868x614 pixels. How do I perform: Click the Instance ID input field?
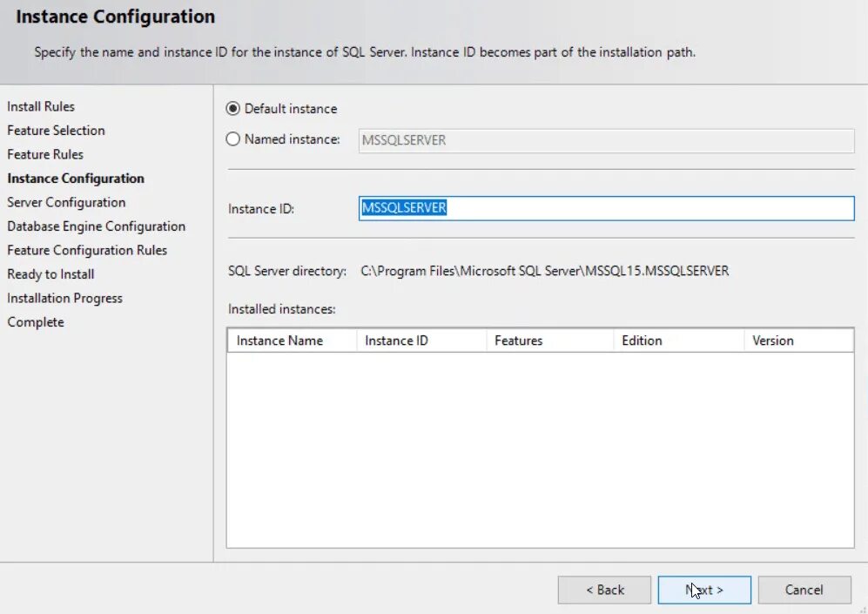[x=606, y=208]
